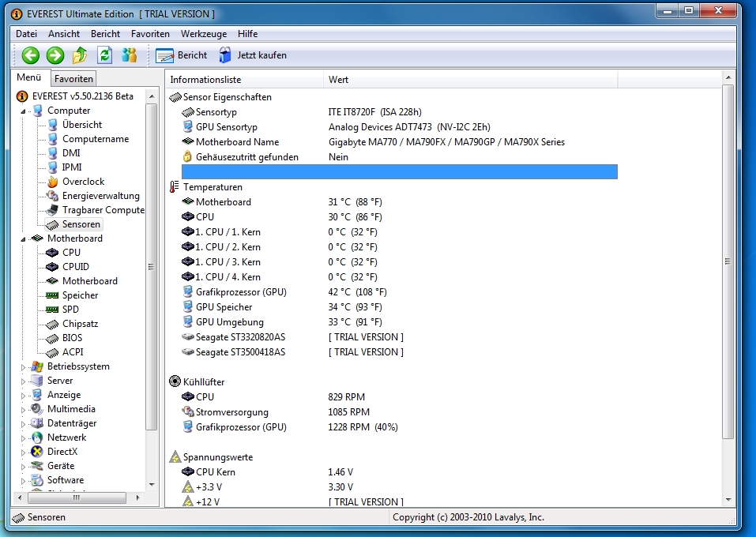Expand the Datenträger tree node

click(23, 424)
